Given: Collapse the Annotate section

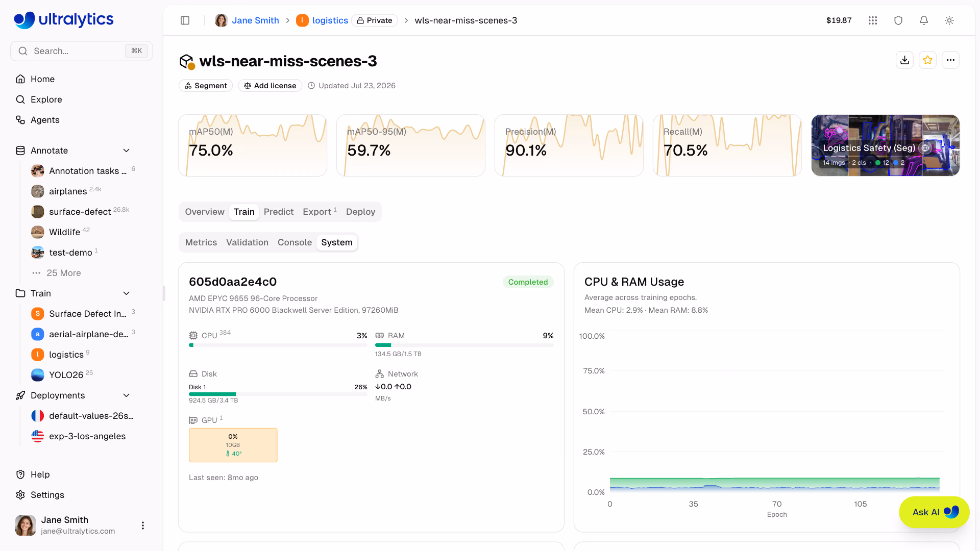Looking at the screenshot, I should (x=127, y=151).
